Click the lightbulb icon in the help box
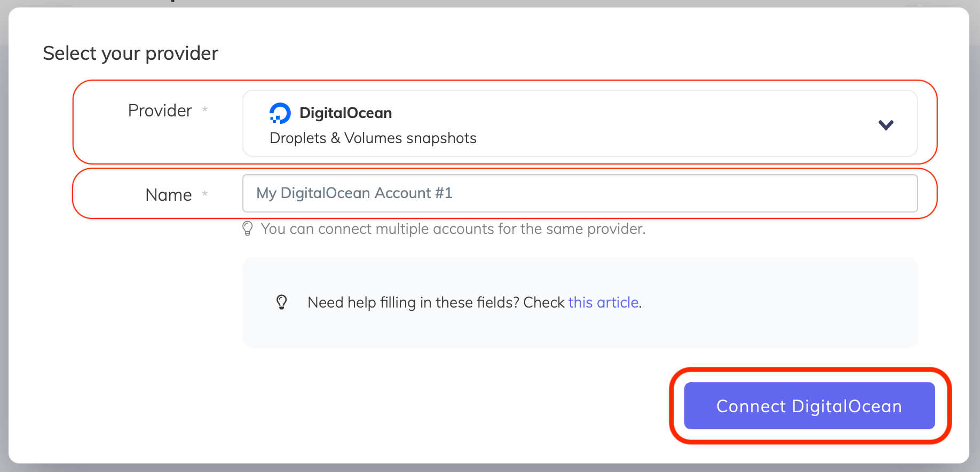 [282, 302]
